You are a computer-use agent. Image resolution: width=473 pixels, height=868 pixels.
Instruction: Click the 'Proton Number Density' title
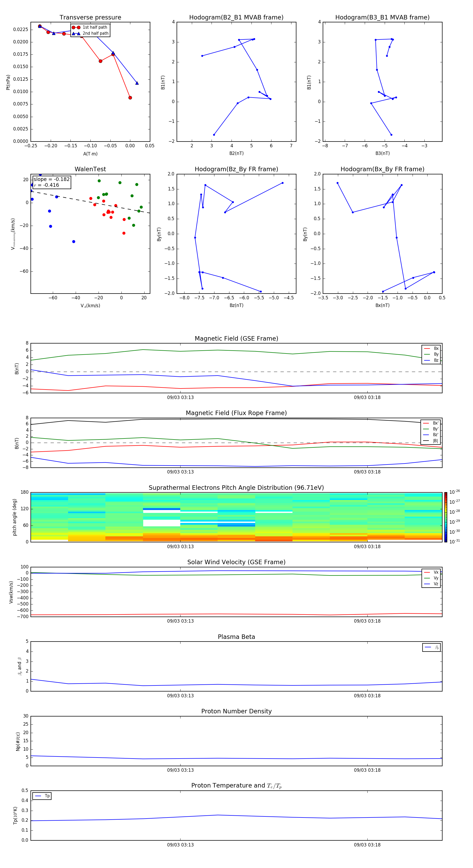pyautogui.click(x=236, y=712)
